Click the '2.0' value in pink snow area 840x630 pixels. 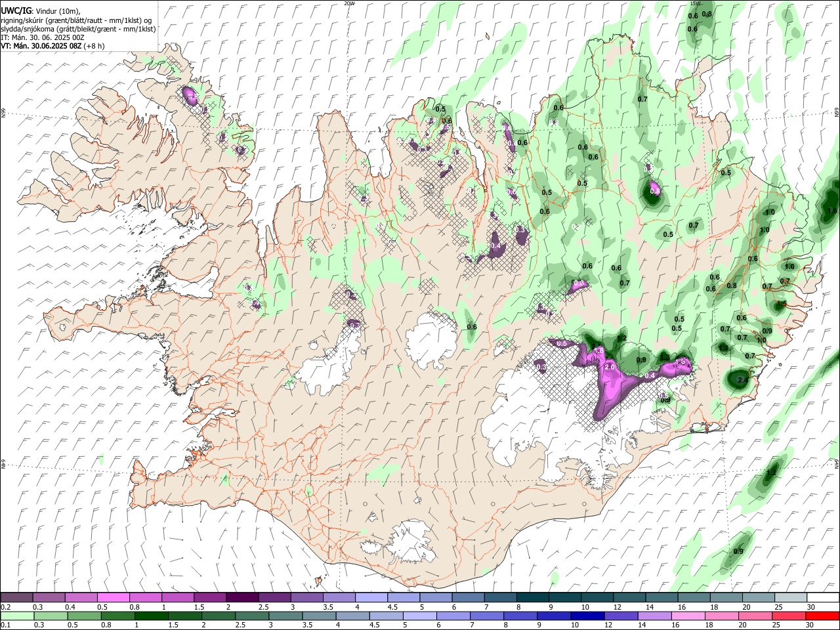click(609, 367)
